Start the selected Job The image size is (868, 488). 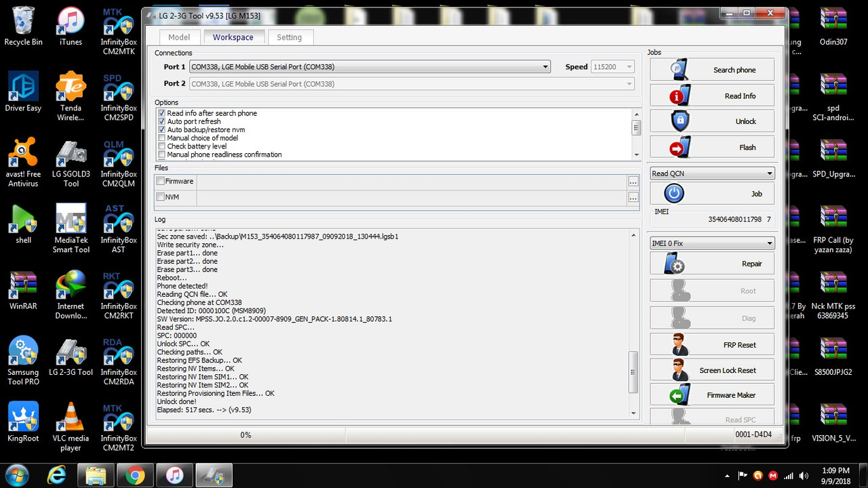(x=712, y=193)
